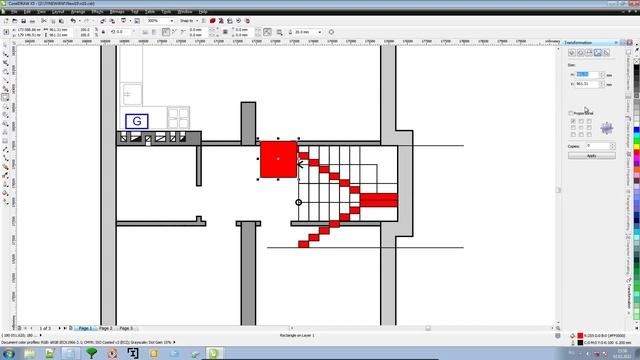Click the Import icon
The width and height of the screenshot is (640, 360).
[103, 21]
